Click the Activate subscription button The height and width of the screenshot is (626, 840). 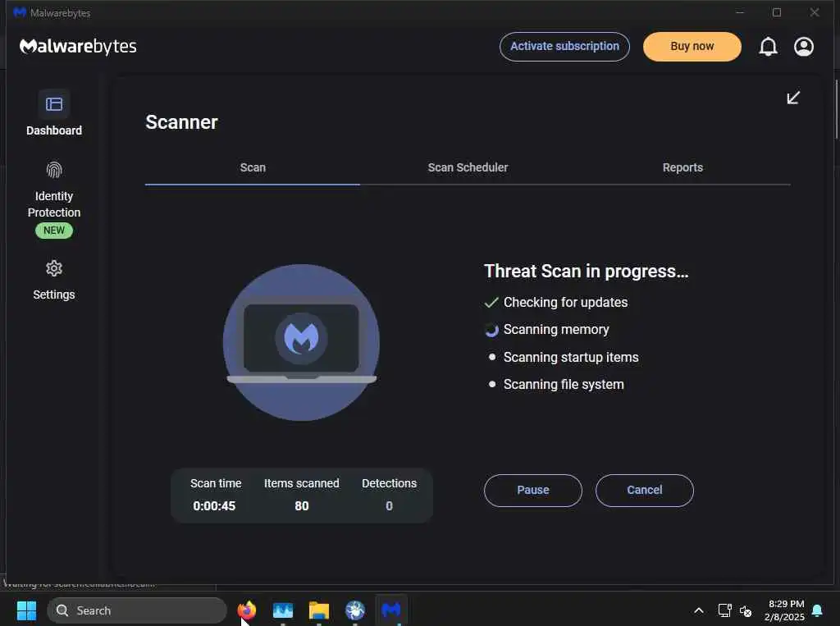[x=564, y=47]
